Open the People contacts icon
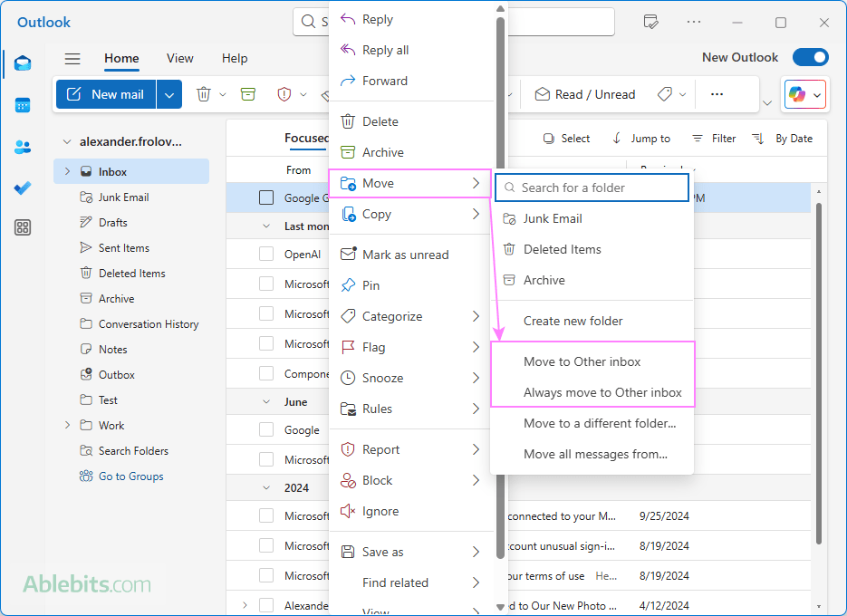Screen dimensions: 847x616 pos(23,147)
